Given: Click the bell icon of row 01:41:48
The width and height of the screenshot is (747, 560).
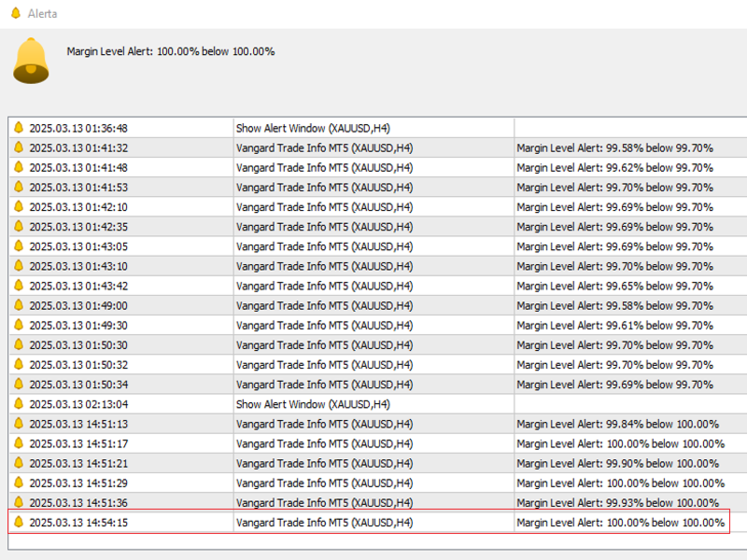Looking at the screenshot, I should (x=19, y=167).
